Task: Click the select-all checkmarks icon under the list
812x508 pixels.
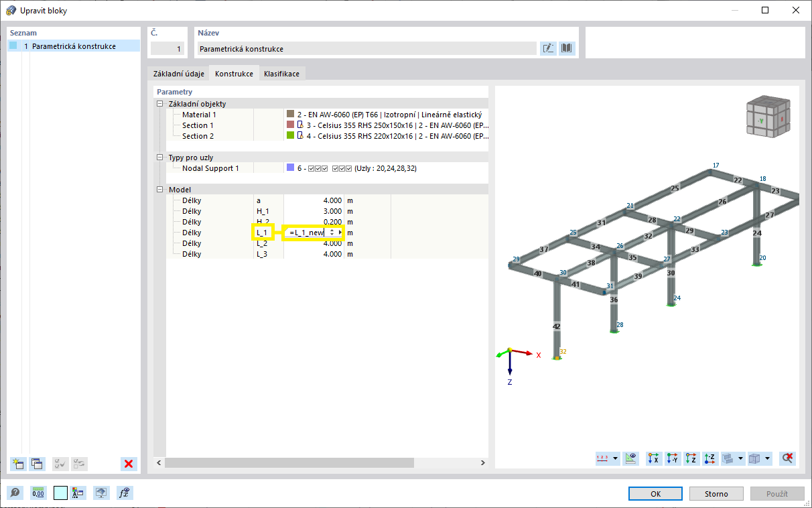Action: 60,463
